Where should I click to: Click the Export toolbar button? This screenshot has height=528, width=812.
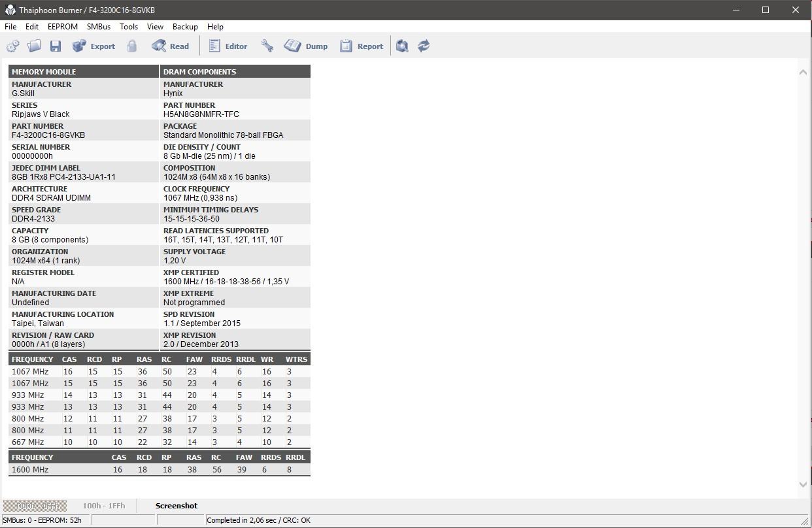pos(93,46)
